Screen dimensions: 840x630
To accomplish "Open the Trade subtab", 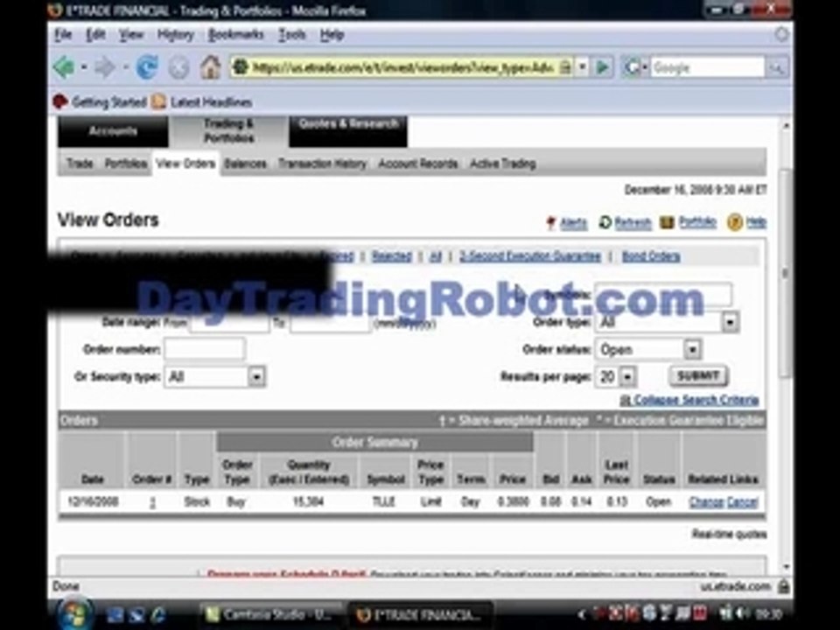I will pos(80,164).
